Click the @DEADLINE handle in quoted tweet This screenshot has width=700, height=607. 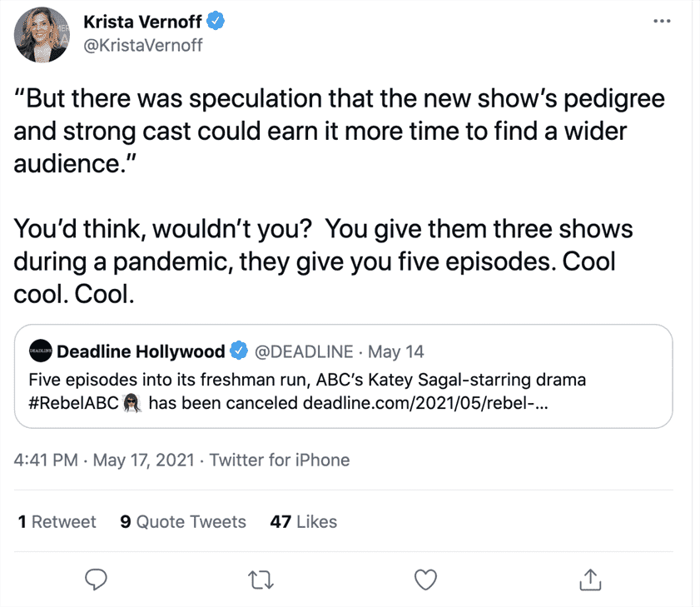[303, 351]
